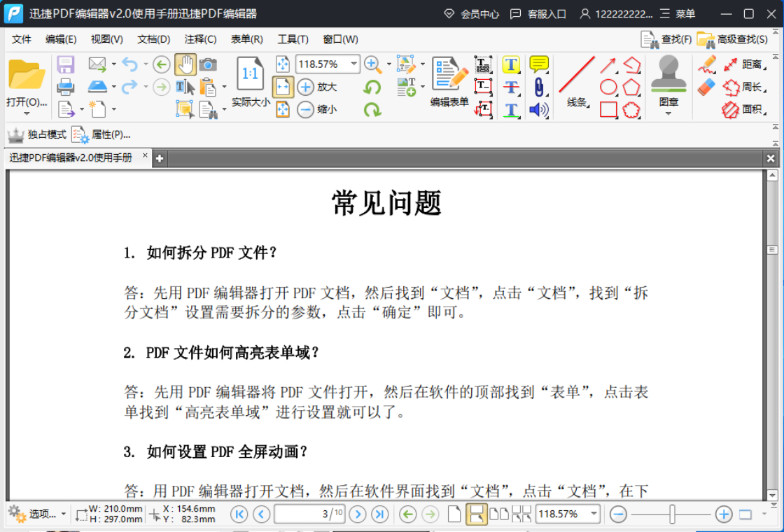Select the red Line drawing tool
This screenshot has height=532, width=784.
click(577, 74)
